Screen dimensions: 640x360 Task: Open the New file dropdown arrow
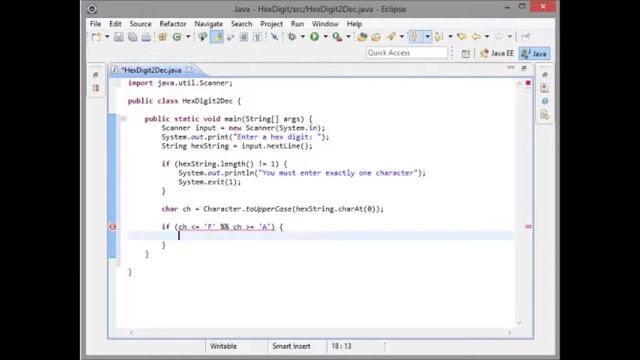[x=107, y=37]
